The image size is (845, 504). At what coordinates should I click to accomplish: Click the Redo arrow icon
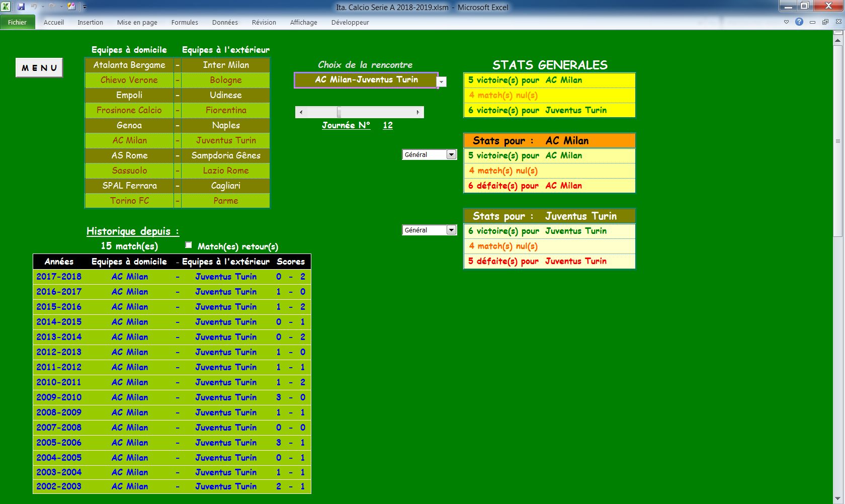point(52,7)
